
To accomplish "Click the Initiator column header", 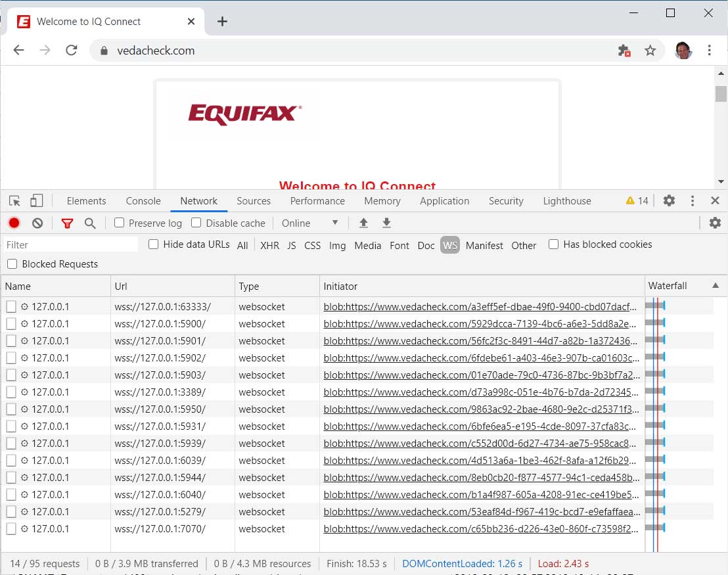I will click(x=482, y=286).
